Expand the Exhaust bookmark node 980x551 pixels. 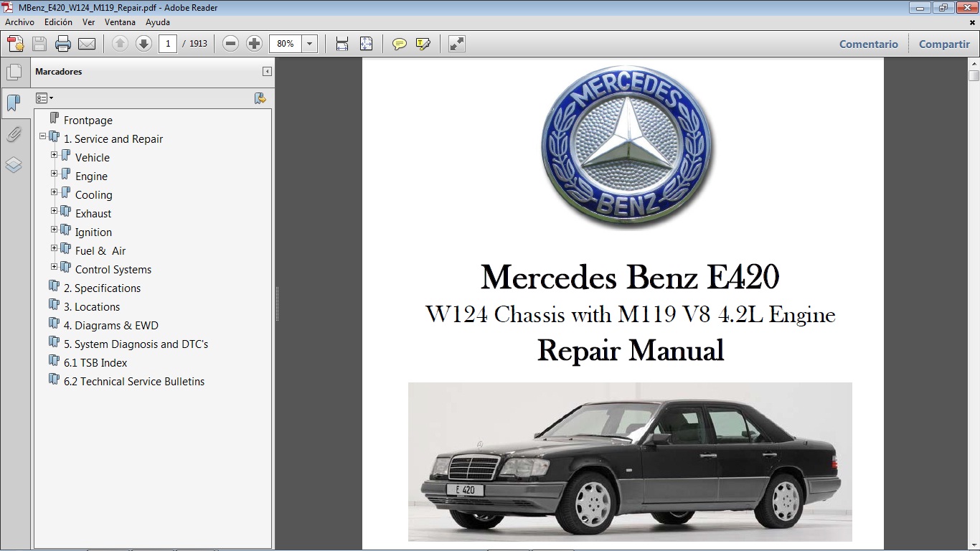(55, 210)
